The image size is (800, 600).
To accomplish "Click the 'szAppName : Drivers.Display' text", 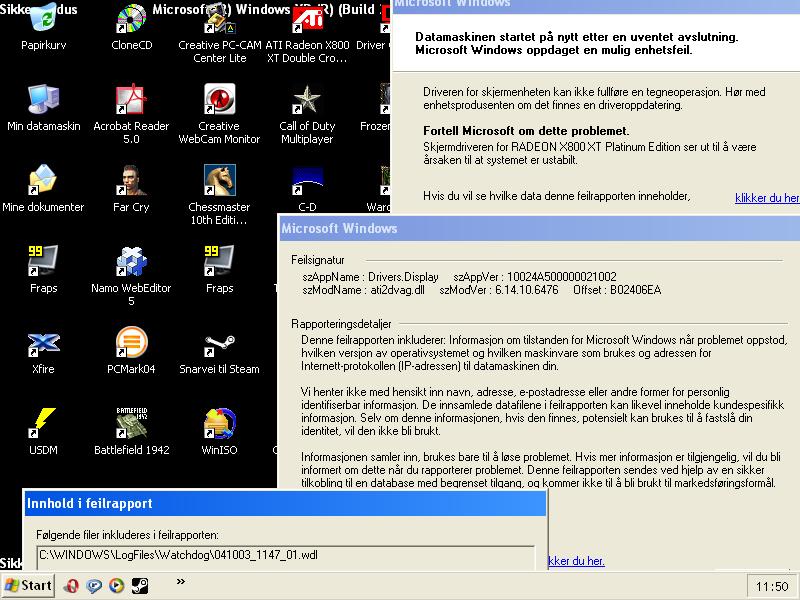I will click(370, 277).
